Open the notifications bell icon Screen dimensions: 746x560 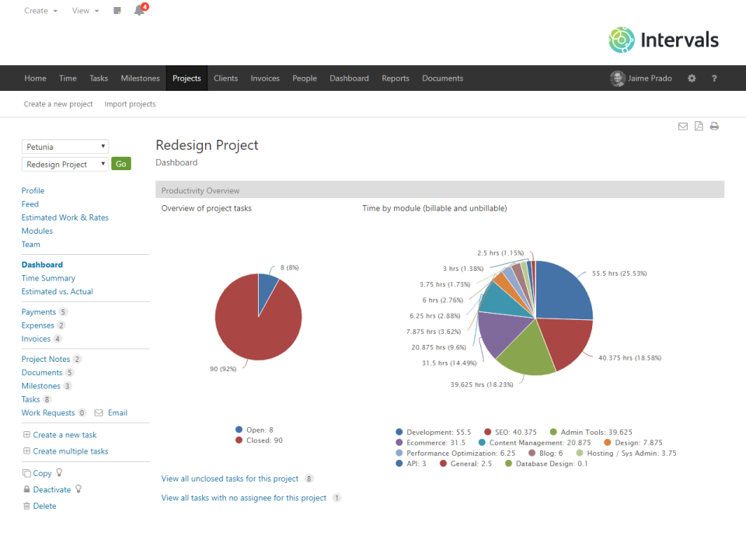140,10
